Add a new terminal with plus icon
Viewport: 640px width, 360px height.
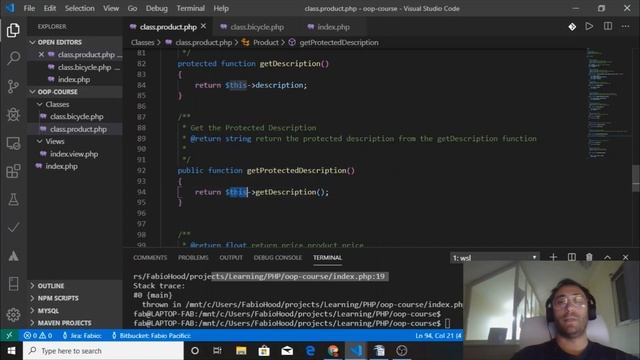click(553, 257)
